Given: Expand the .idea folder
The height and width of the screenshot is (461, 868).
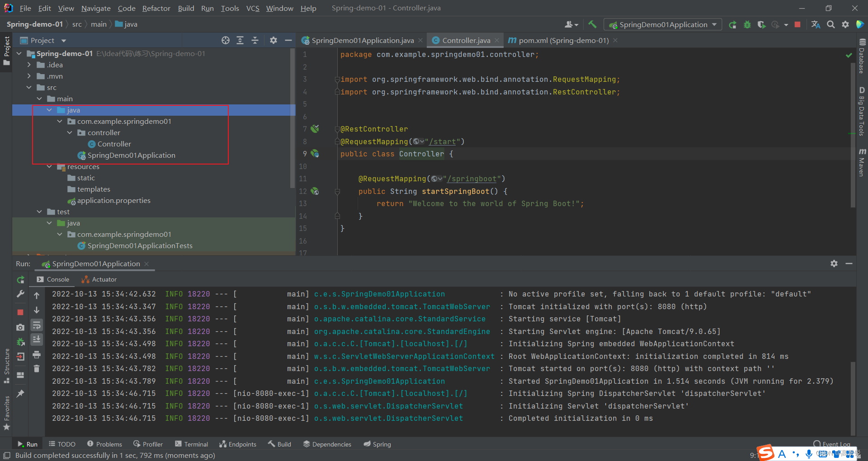Looking at the screenshot, I should 29,65.
